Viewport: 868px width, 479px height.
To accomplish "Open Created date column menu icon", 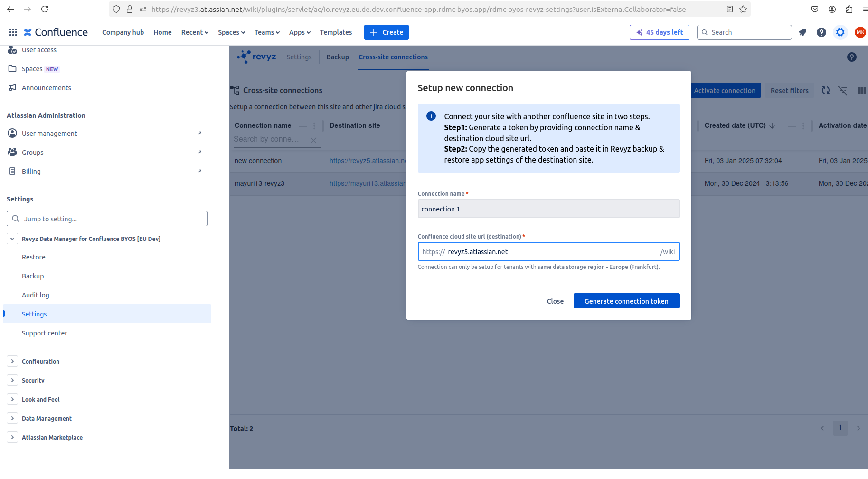I will coord(803,125).
